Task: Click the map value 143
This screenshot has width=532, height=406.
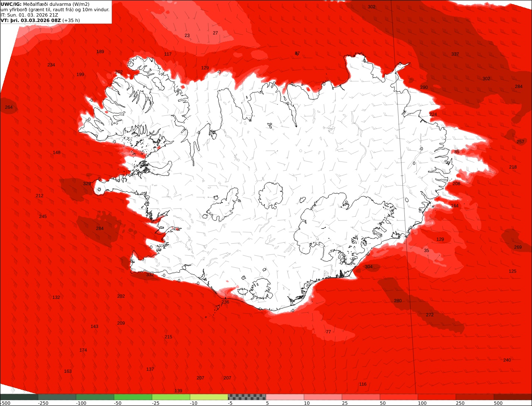Action: pos(94,327)
